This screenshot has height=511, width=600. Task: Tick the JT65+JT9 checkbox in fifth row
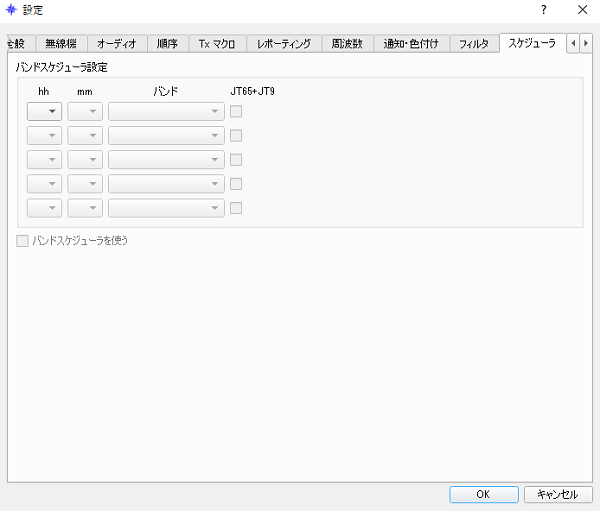(x=236, y=208)
